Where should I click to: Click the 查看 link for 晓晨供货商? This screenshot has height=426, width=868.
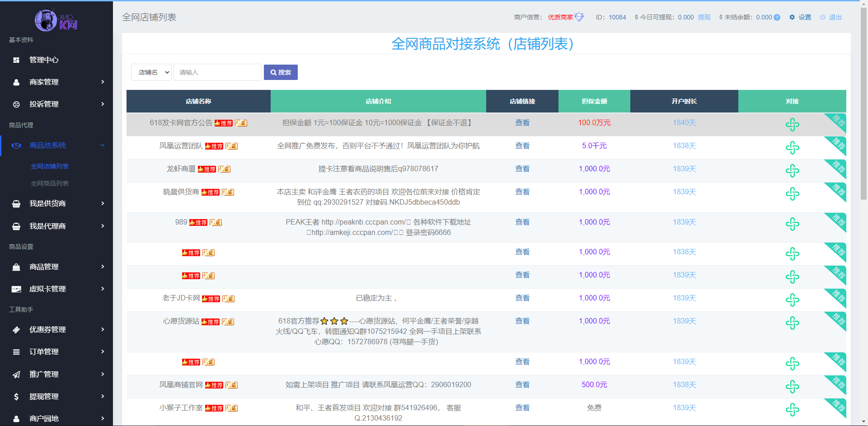pyautogui.click(x=522, y=192)
